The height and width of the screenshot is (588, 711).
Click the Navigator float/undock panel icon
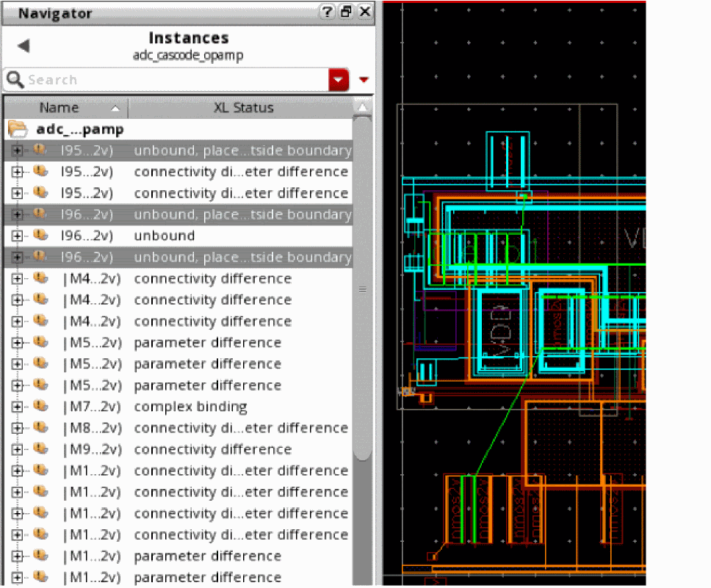(x=345, y=12)
